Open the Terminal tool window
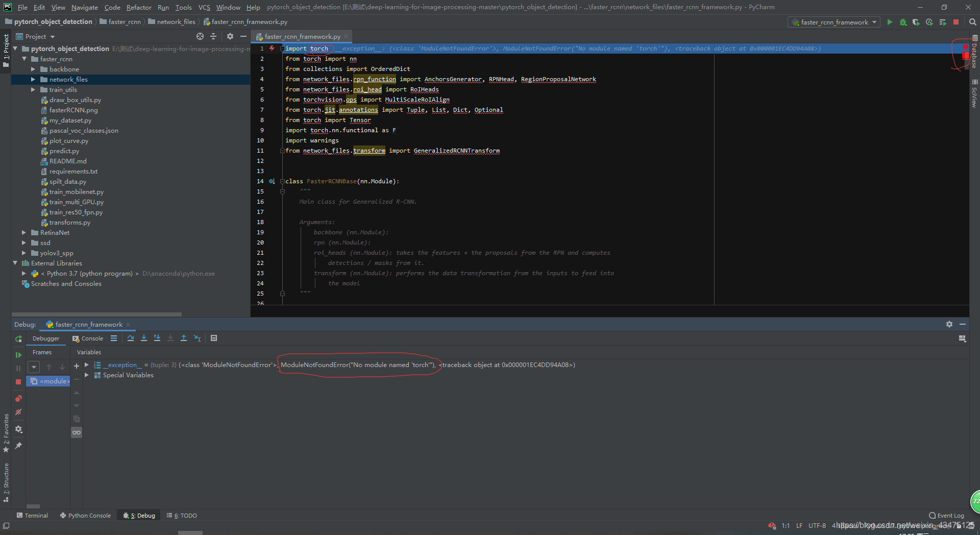 [32, 516]
